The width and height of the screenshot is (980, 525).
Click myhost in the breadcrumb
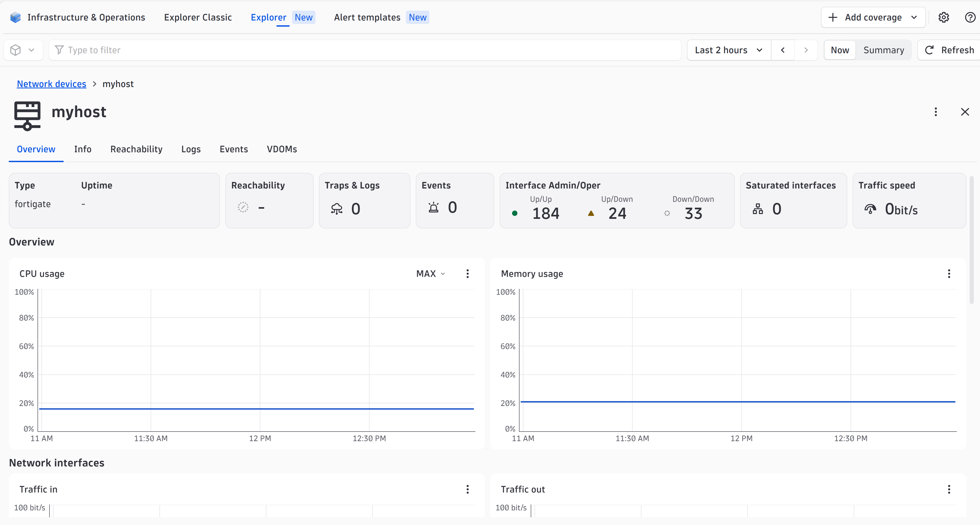pos(118,84)
